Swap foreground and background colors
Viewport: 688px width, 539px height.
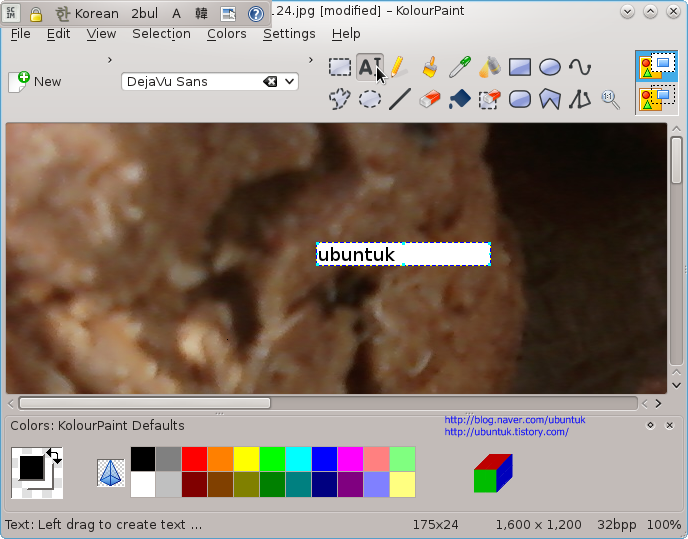[x=54, y=456]
